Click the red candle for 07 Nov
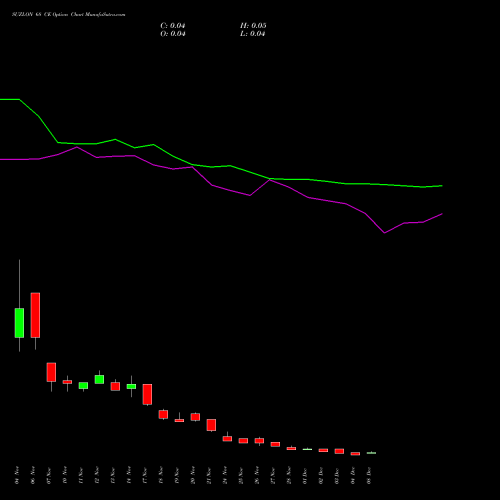The image size is (500, 500). coord(51,372)
